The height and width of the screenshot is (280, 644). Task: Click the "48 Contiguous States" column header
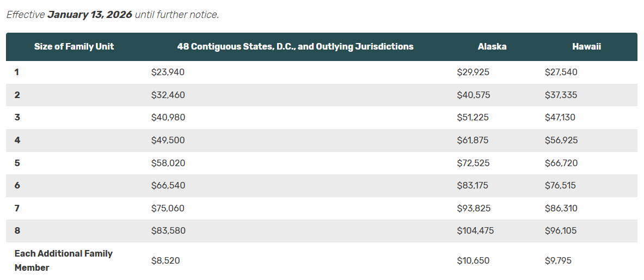[295, 47]
